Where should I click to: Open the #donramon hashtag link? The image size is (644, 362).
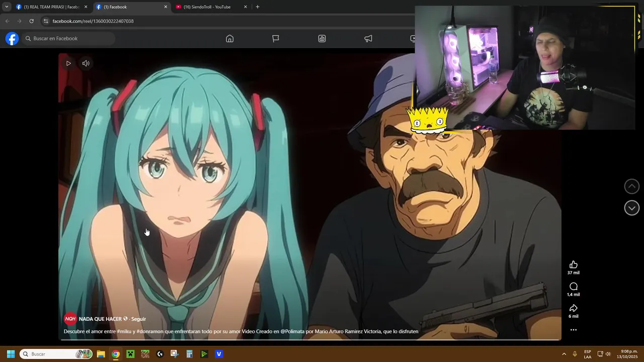tap(150, 332)
